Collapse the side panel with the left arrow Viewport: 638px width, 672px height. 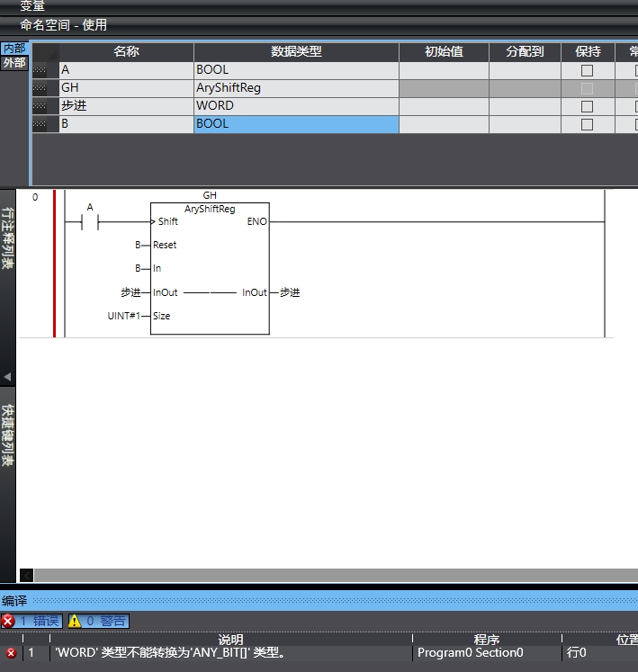coord(7,377)
